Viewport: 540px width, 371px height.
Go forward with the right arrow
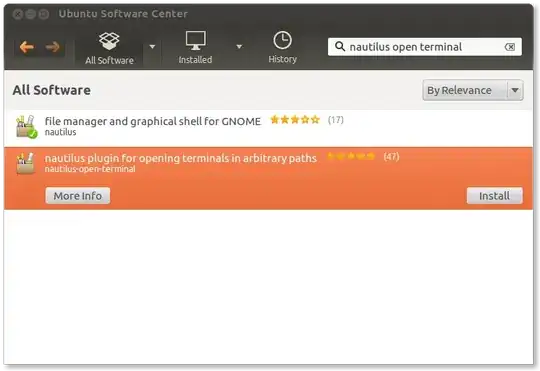(53, 47)
